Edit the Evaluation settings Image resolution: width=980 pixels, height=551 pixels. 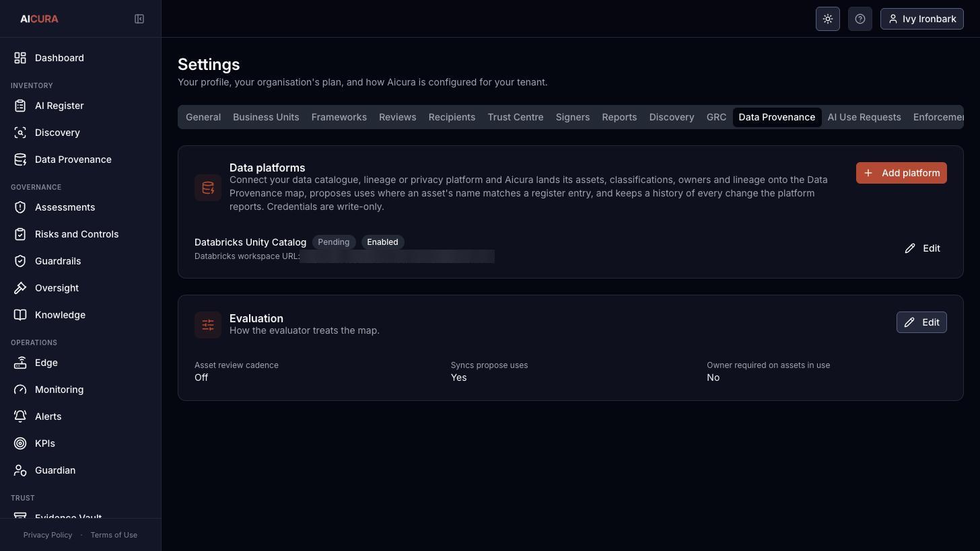tap(921, 322)
